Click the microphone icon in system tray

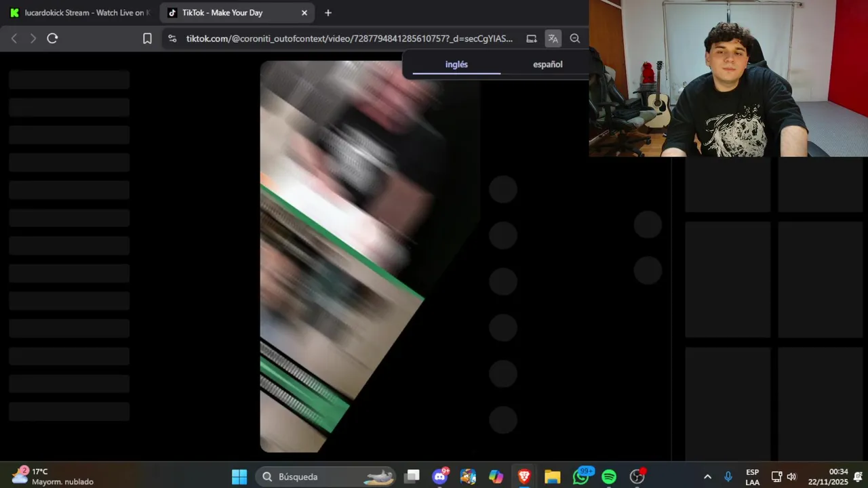(x=728, y=476)
